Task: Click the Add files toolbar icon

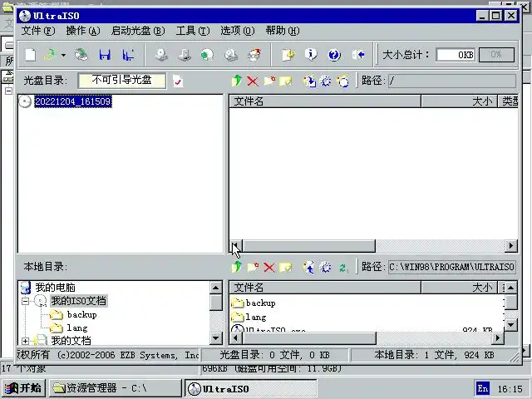Action: (288, 55)
